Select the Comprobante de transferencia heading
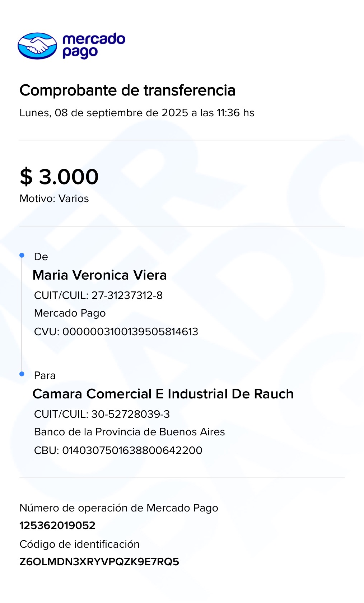This screenshot has height=603, width=364. click(x=127, y=90)
